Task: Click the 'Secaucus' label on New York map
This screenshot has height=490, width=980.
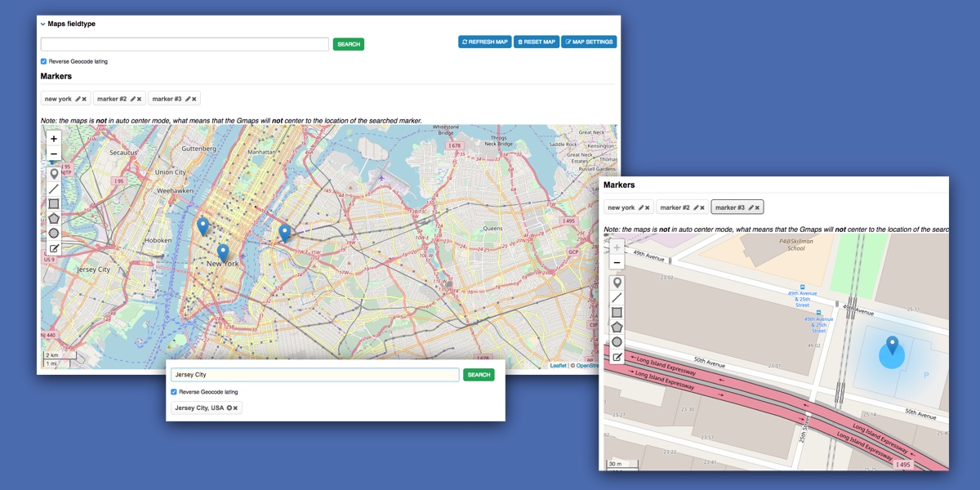Action: click(124, 152)
